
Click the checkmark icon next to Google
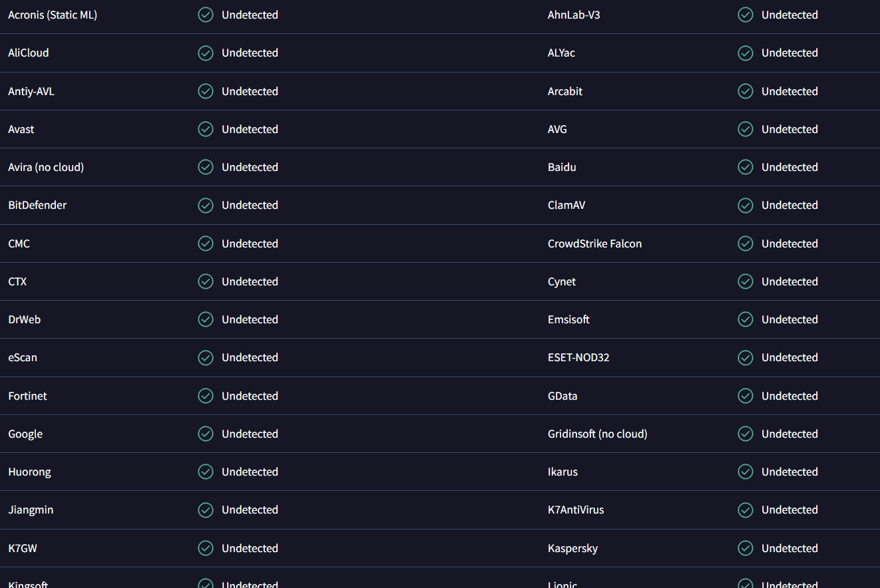pyautogui.click(x=206, y=434)
